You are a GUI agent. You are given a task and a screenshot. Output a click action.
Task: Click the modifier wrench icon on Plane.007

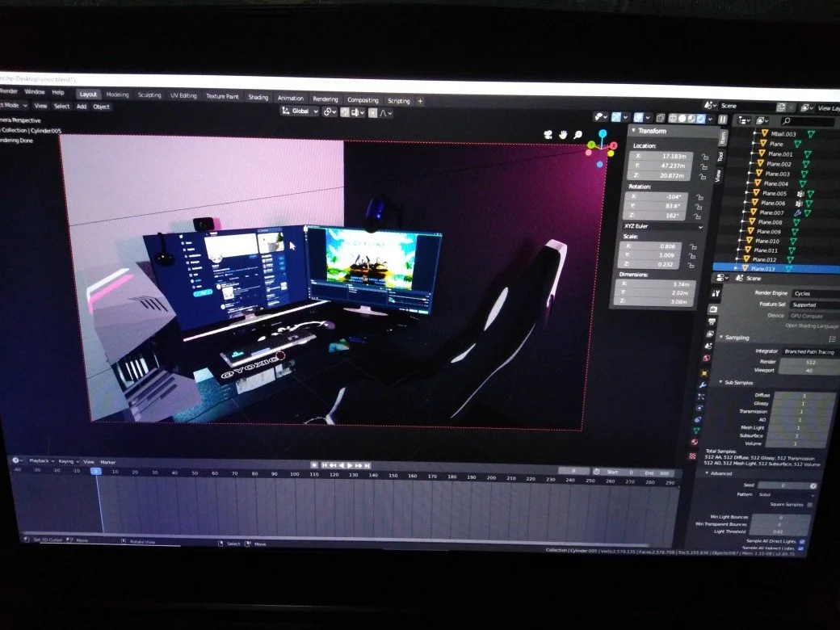(x=798, y=212)
